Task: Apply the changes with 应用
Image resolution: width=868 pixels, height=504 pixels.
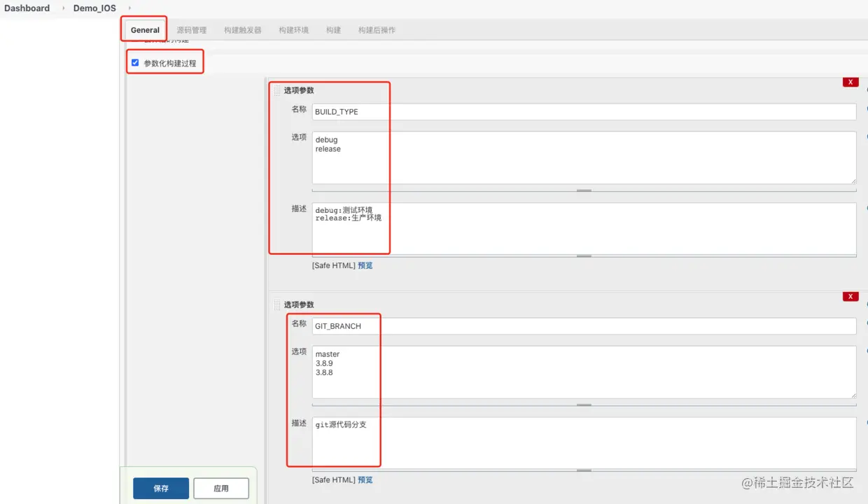Action: (x=221, y=489)
